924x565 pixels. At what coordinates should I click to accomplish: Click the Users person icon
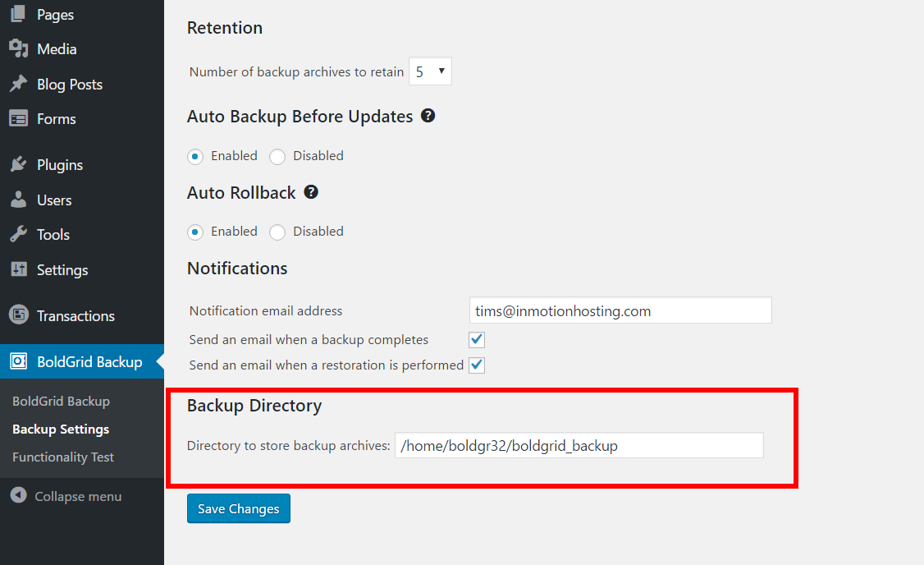tap(18, 200)
